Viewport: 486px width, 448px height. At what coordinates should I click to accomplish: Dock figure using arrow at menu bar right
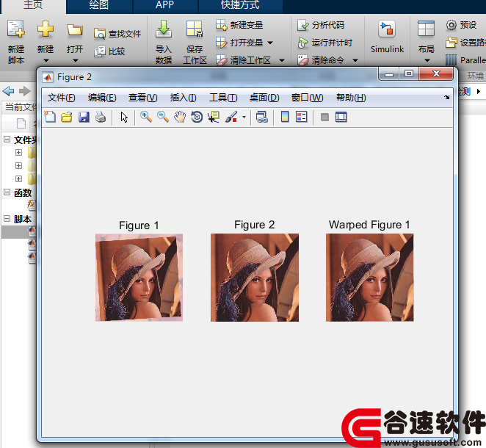pyautogui.click(x=446, y=98)
